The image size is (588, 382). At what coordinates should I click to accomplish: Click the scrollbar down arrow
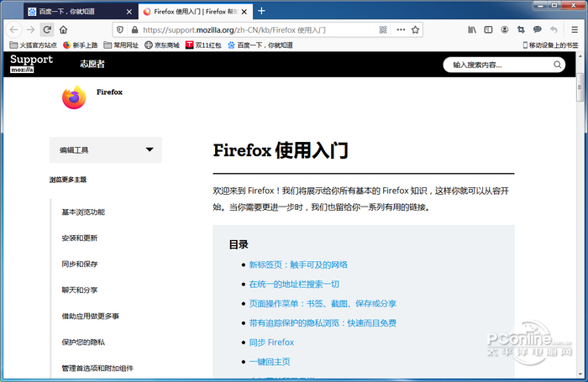click(580, 374)
